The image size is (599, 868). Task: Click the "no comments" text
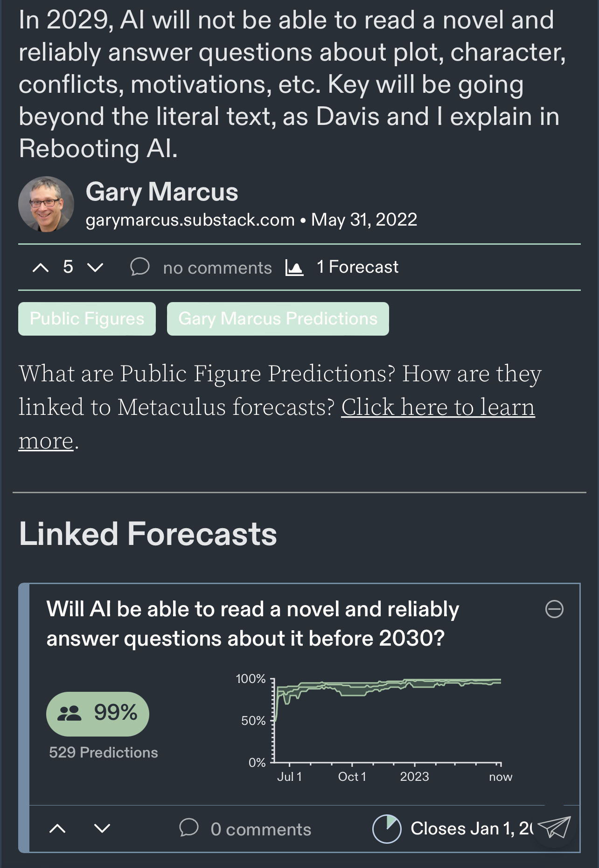pyautogui.click(x=217, y=268)
